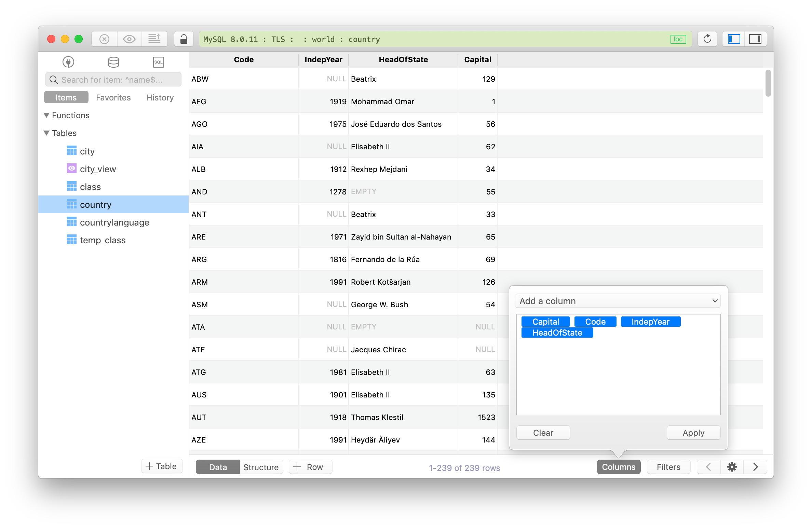812x529 pixels.
Task: Expand the Functions tree section
Action: 48,115
